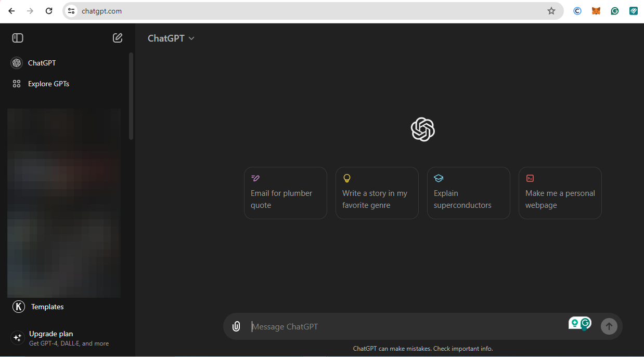Choose the 'Make me a personal webpage' card
Image resolution: width=644 pixels, height=357 pixels.
pyautogui.click(x=560, y=193)
